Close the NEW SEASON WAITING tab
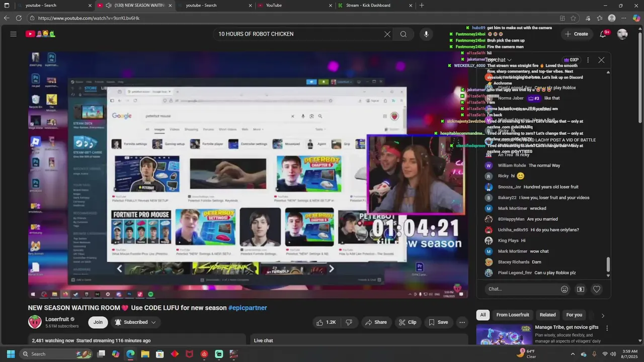Image resolution: width=644 pixels, height=362 pixels. tap(170, 6)
